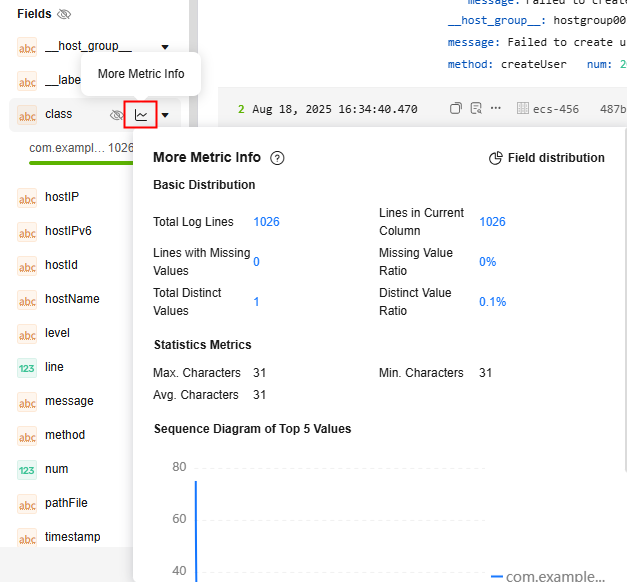This screenshot has width=627, height=582.
Task: Click the host icon beside ecs-456
Action: click(523, 108)
